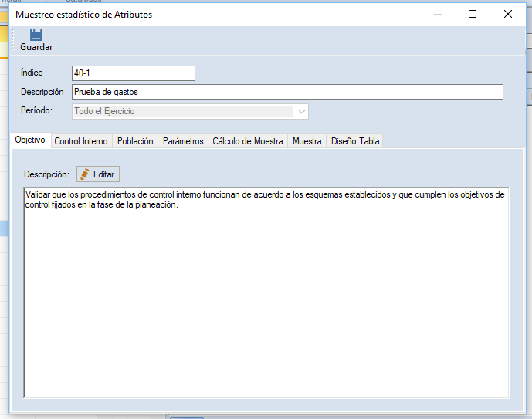Screen dimensions: 532x419
Task: Switch to the Muestra tab
Action: (307, 141)
